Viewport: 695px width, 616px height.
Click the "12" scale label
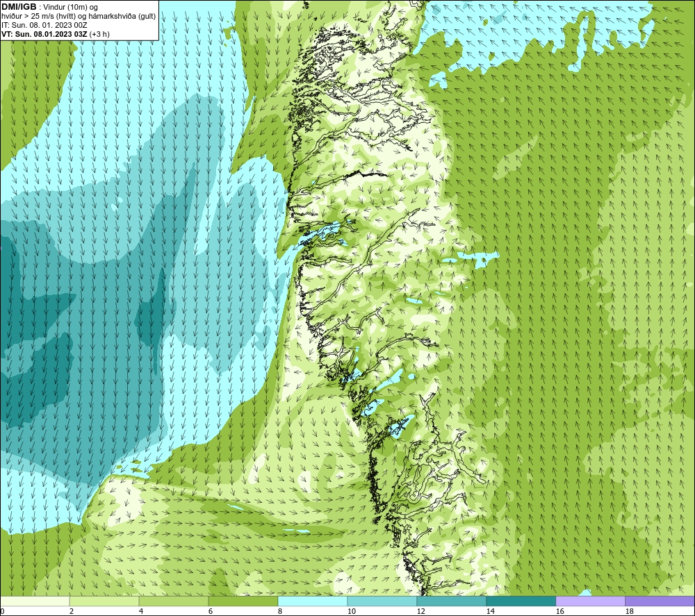(420, 612)
